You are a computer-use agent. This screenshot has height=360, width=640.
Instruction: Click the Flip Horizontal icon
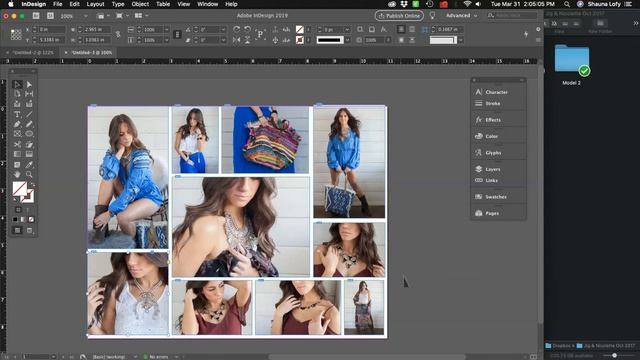click(x=236, y=40)
